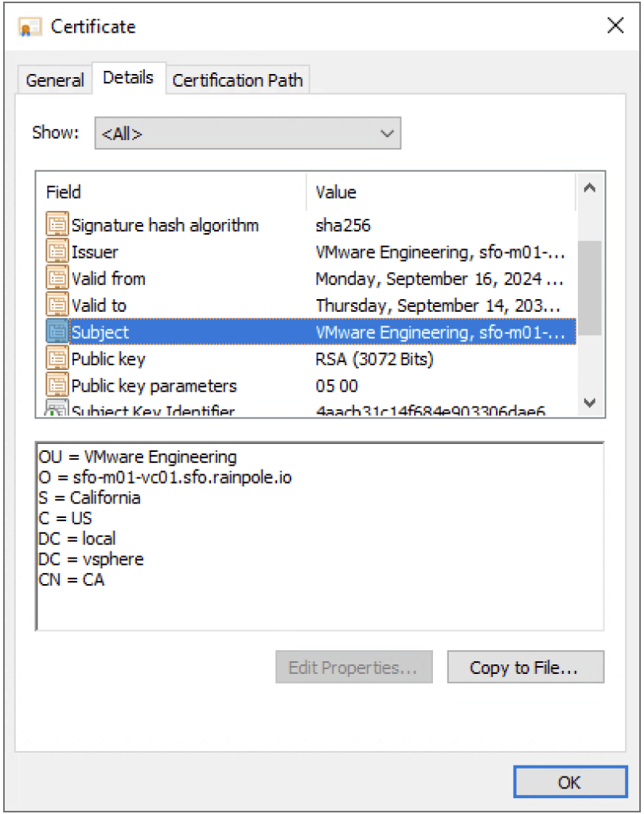This screenshot has width=644, height=814.
Task: Click the Subject field icon
Action: coord(57,333)
